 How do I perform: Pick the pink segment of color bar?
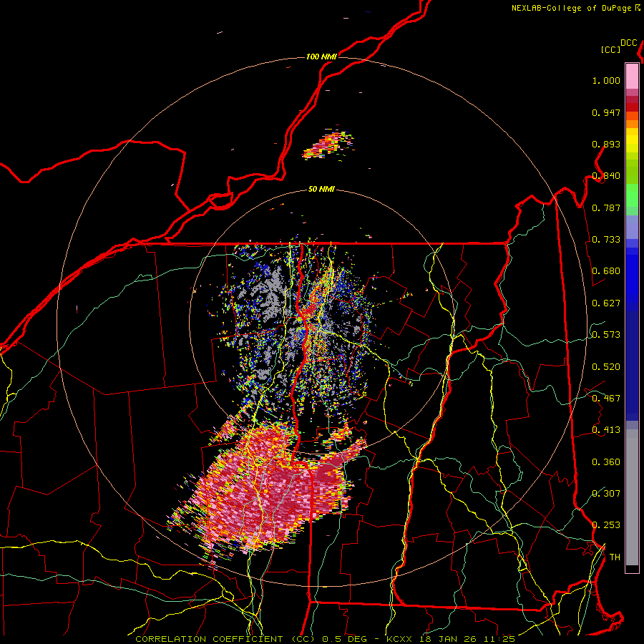point(632,77)
